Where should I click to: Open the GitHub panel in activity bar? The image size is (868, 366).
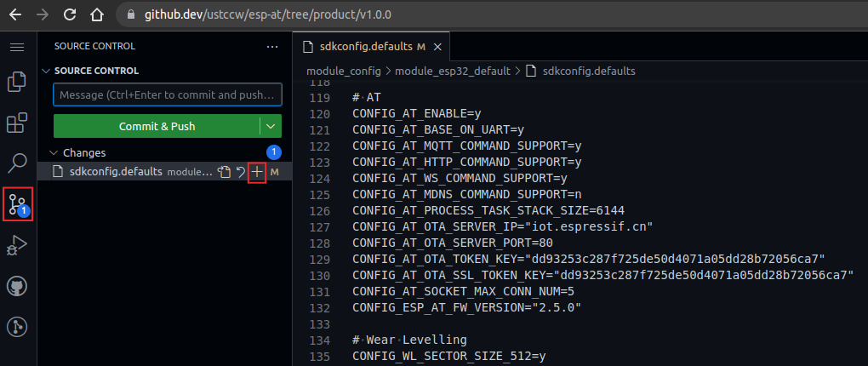17,286
